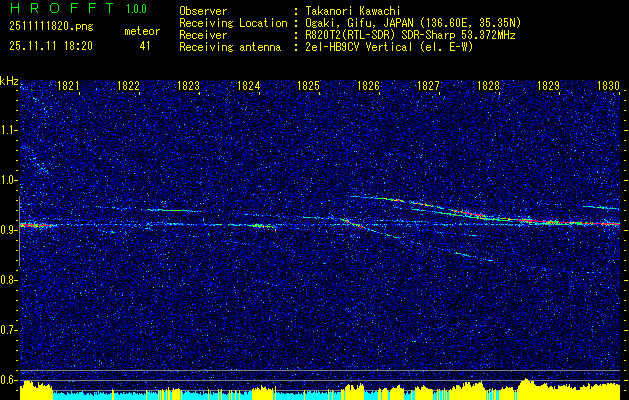Click the meteor label

click(x=142, y=31)
